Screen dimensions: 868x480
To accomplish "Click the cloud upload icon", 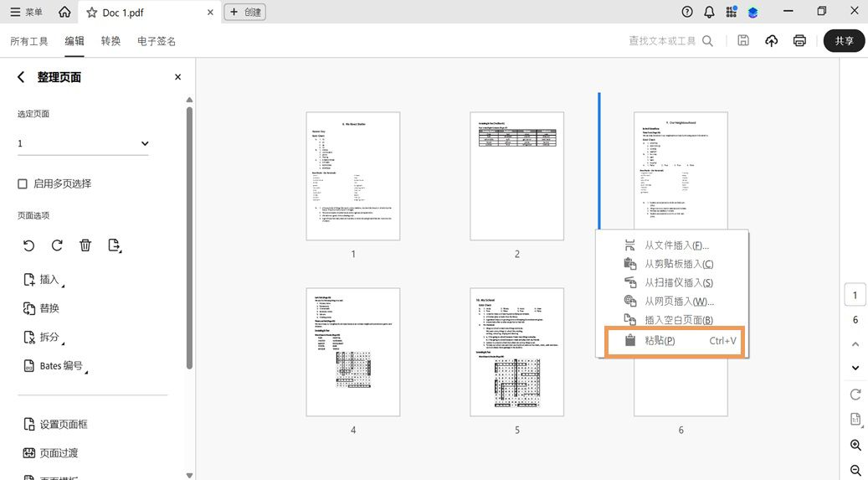I will coord(771,40).
